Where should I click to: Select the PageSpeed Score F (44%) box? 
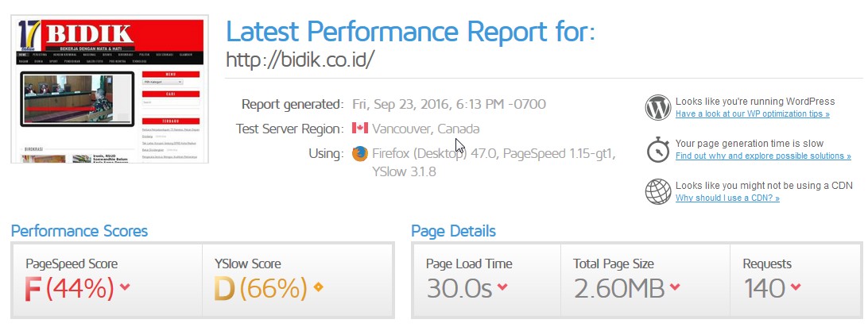coord(107,280)
